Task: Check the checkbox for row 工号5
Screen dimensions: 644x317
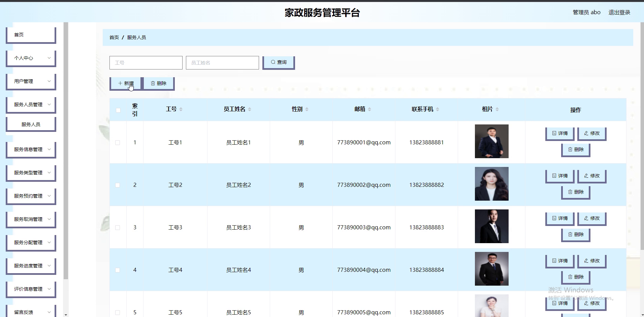Action: 118,313
